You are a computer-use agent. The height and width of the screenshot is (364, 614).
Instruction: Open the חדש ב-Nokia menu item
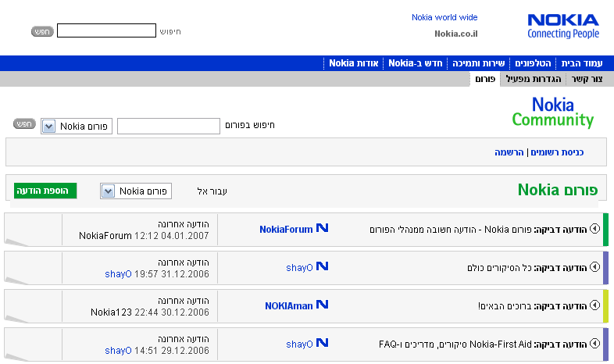click(415, 63)
